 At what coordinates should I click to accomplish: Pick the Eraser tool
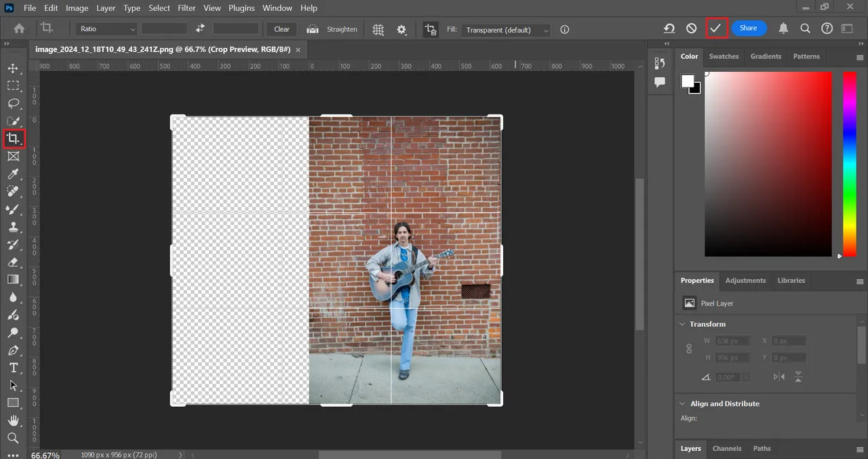click(x=13, y=262)
